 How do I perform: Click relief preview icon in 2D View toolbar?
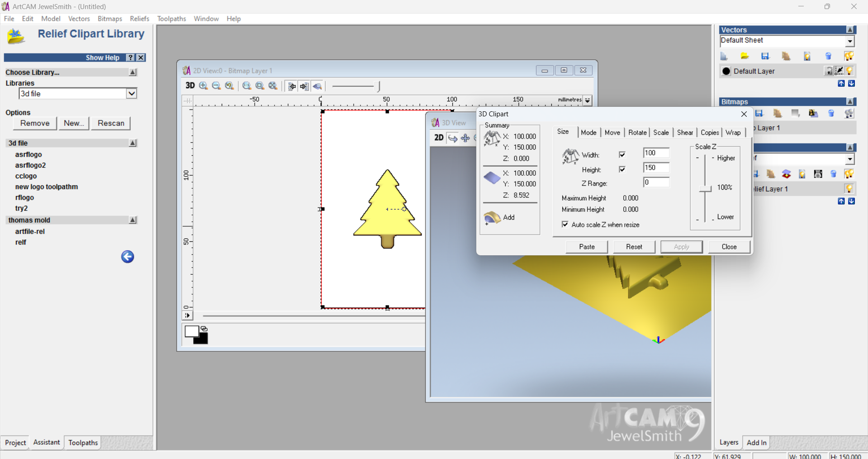[318, 86]
